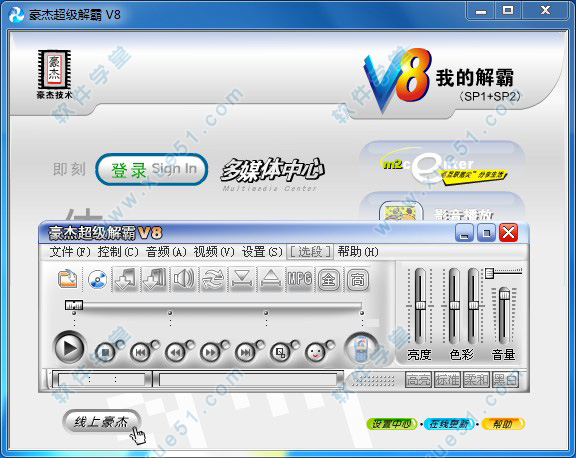Open the 音频(A) menu
Screen dimensions: 576x458
click(x=166, y=252)
